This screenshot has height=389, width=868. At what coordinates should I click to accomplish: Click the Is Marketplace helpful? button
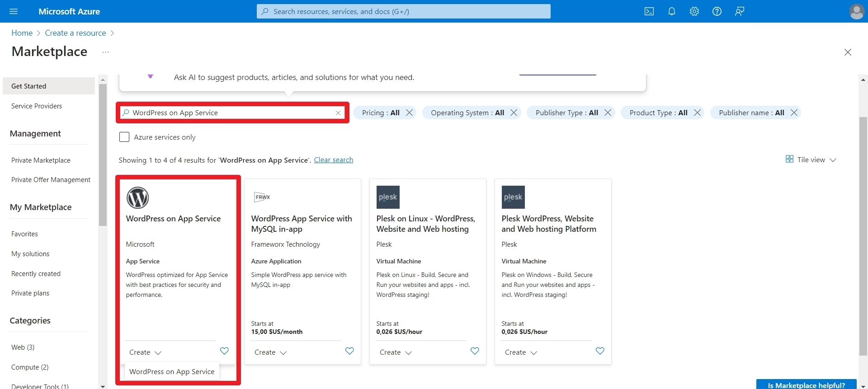[806, 384]
